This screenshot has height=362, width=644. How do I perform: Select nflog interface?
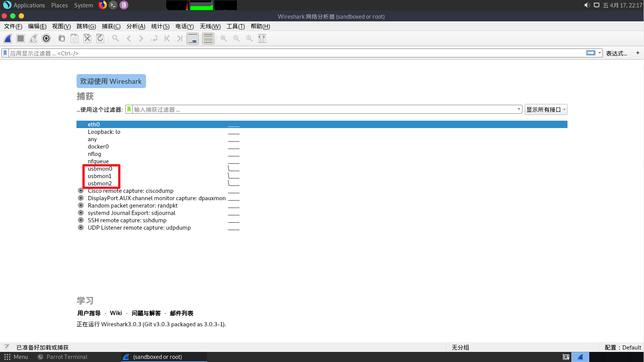point(322,154)
